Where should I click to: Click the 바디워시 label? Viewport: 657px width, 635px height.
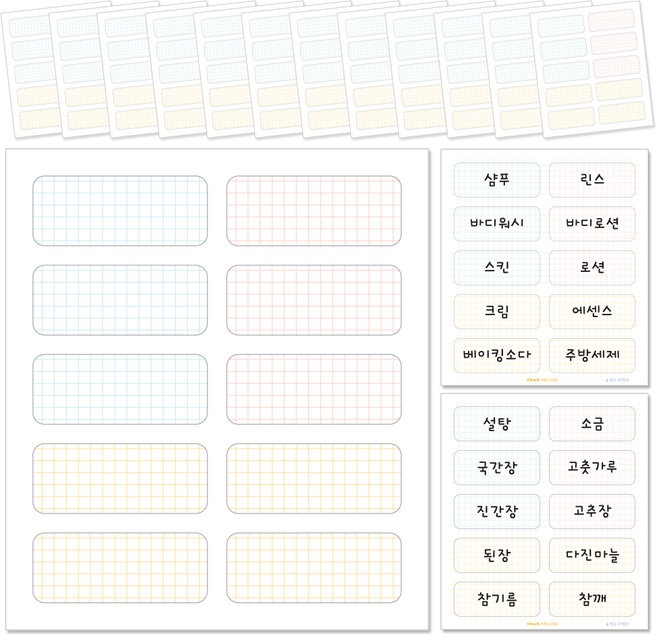point(497,224)
